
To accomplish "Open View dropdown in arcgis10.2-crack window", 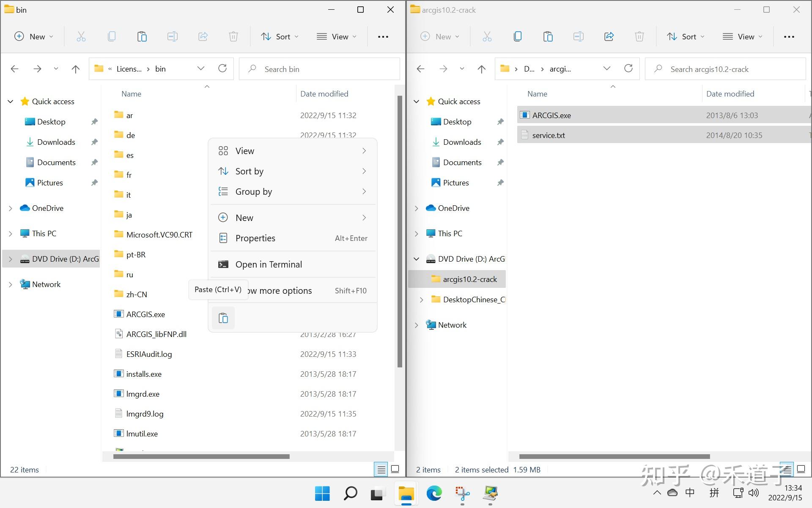I will (743, 37).
